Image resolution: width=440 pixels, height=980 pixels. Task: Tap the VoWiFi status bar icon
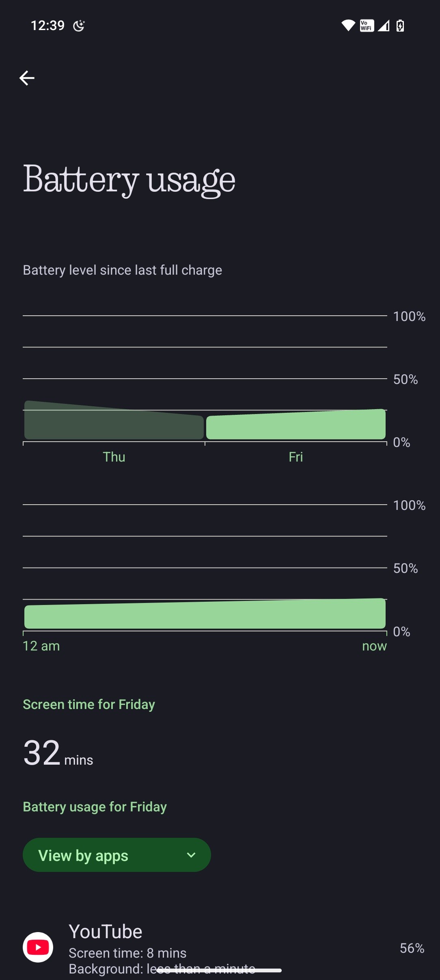tap(367, 26)
